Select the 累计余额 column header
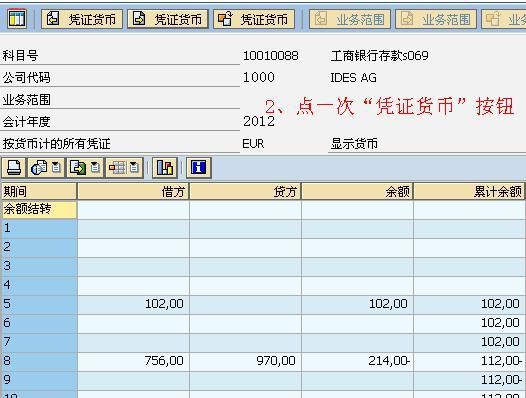The image size is (526, 398). pyautogui.click(x=469, y=192)
